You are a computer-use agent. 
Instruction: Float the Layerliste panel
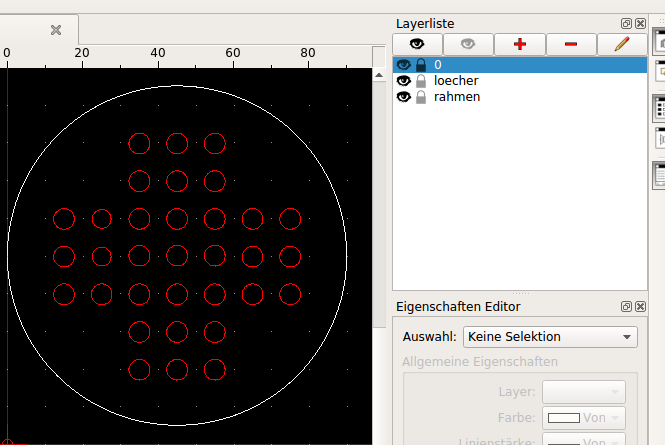pyautogui.click(x=626, y=23)
